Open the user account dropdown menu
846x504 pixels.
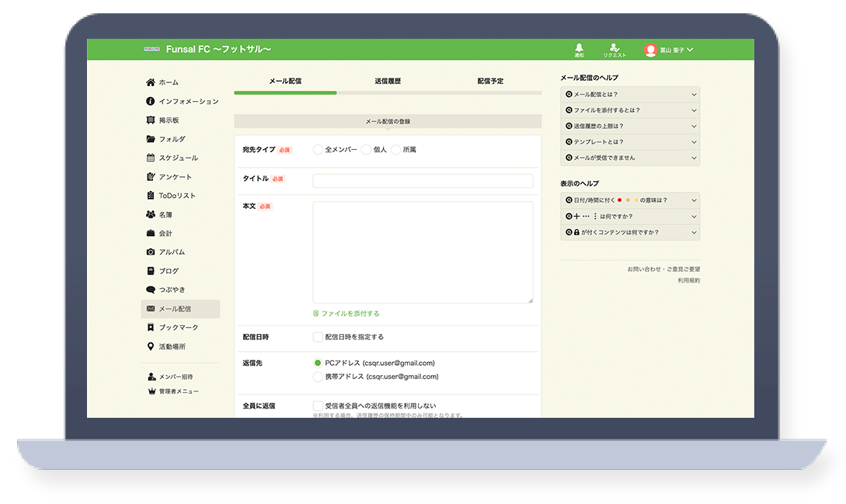click(x=669, y=50)
